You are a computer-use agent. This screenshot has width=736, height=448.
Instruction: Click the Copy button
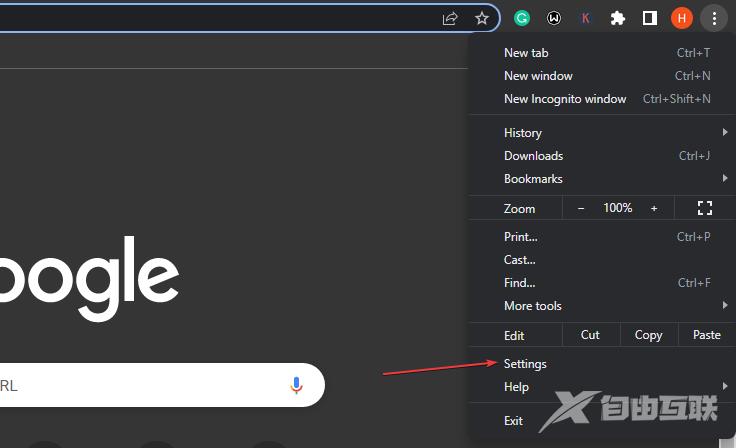(x=649, y=335)
